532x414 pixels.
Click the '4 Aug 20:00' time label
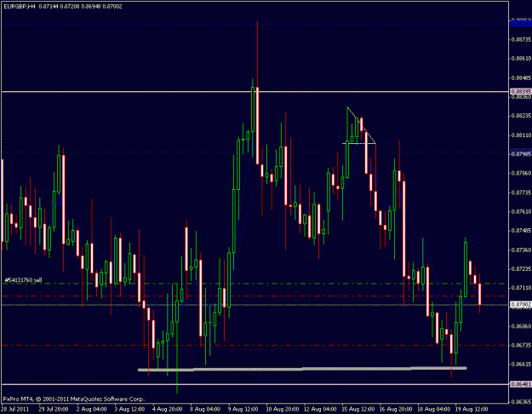pyautogui.click(x=168, y=409)
